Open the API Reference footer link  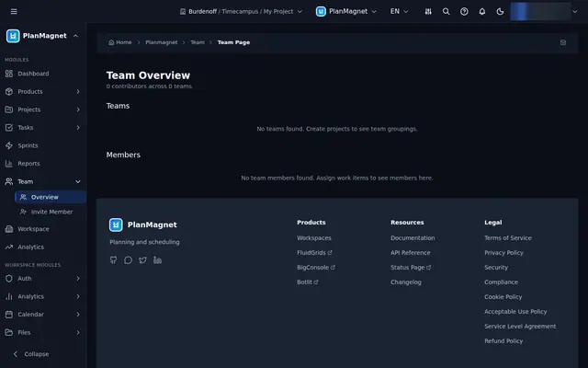click(411, 253)
